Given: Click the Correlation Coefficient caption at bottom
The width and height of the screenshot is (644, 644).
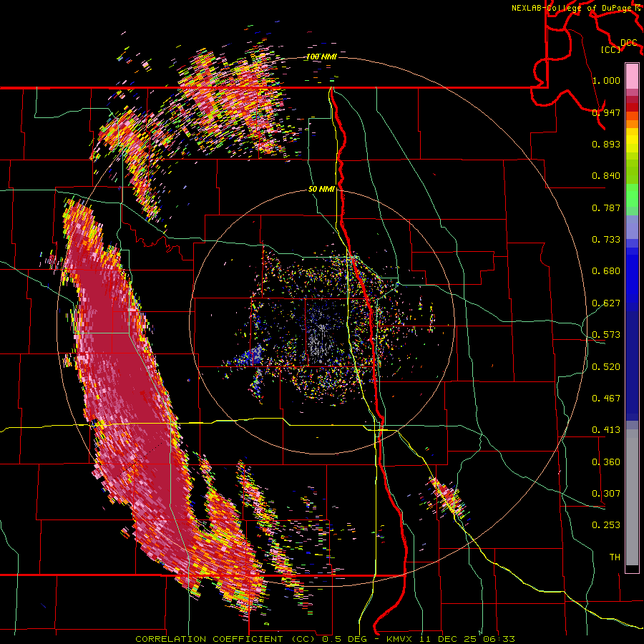Looking at the screenshot, I should [x=325, y=639].
